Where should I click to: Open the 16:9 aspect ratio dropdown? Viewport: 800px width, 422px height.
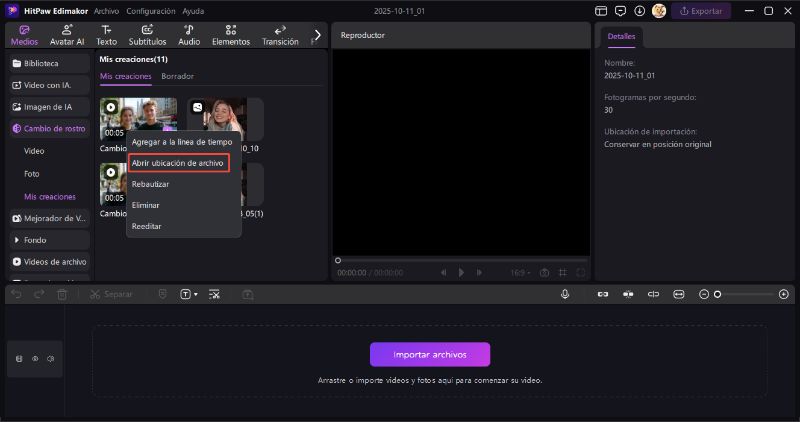(520, 272)
